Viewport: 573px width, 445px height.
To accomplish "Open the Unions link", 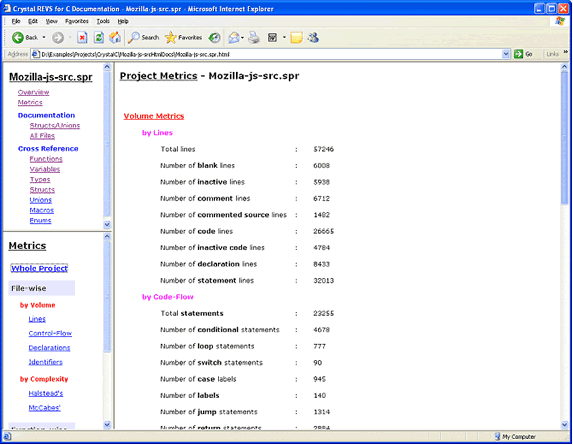I will click(41, 200).
